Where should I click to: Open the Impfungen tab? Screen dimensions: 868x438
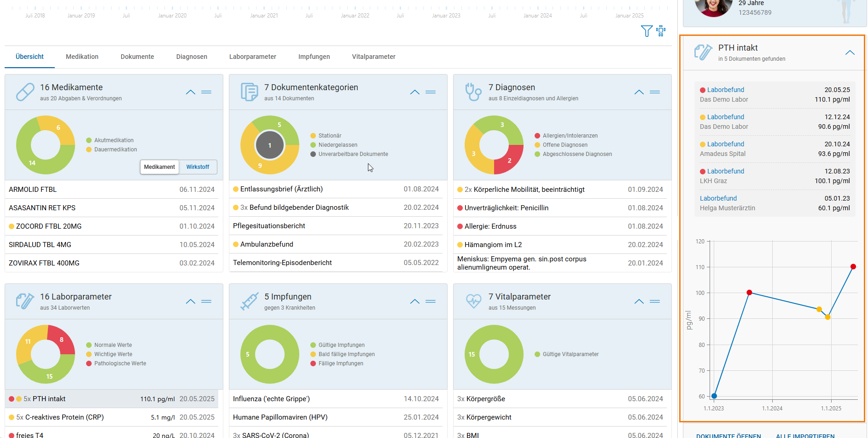point(314,57)
